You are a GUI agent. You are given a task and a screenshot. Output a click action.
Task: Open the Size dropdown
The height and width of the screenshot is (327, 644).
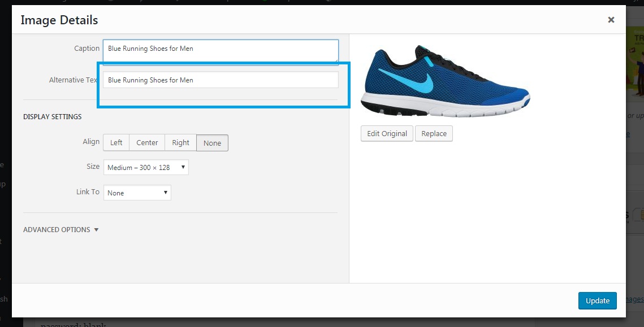(146, 167)
